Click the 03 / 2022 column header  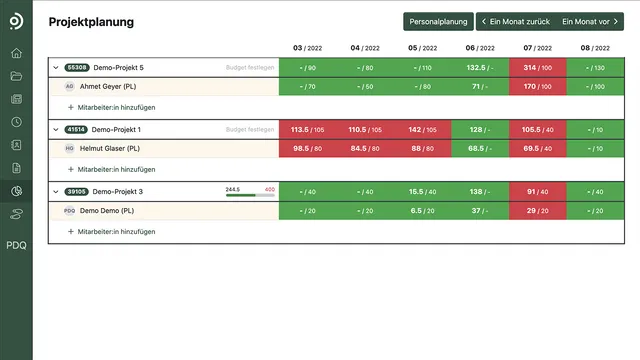point(307,48)
